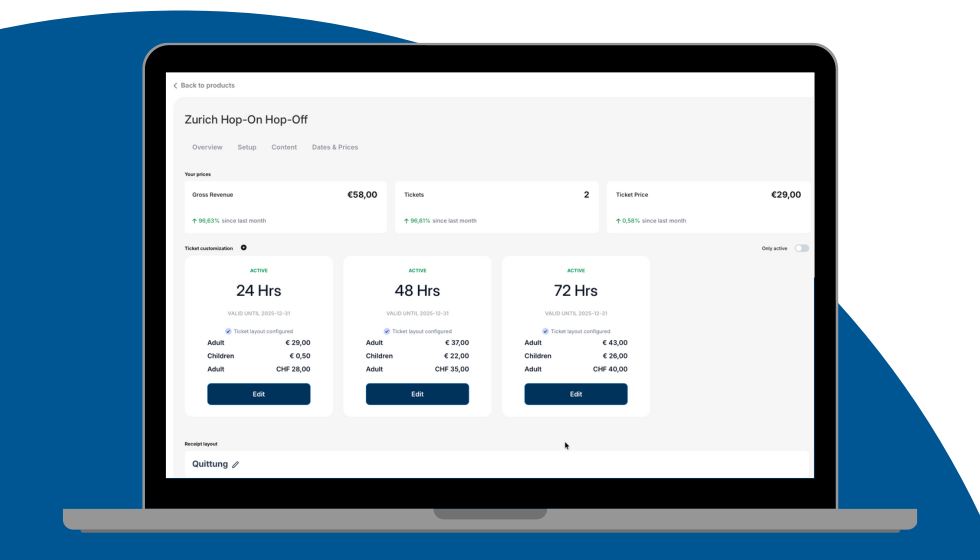980x560 pixels.
Task: Edit the 24 Hrs ticket
Action: tap(259, 394)
